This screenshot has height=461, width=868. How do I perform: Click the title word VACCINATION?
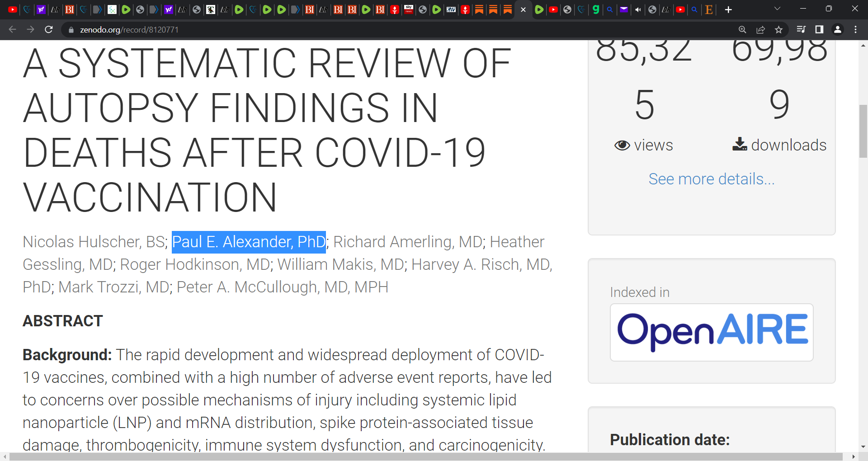(x=150, y=198)
